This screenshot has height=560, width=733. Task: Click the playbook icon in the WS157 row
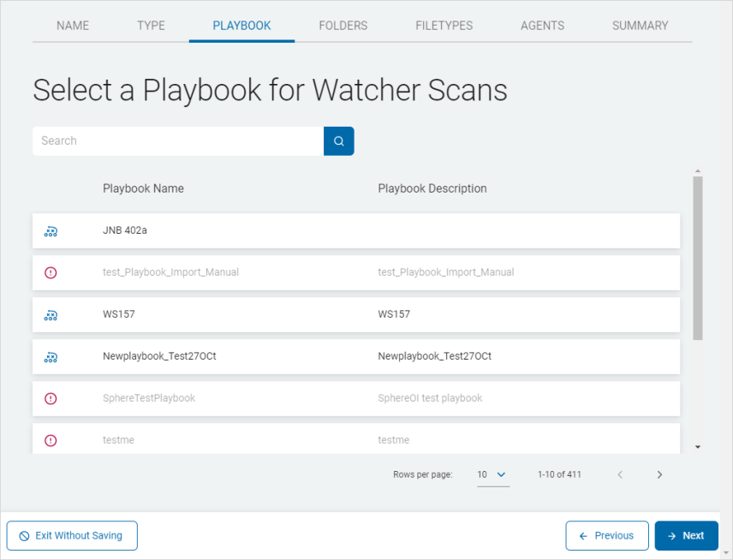51,315
